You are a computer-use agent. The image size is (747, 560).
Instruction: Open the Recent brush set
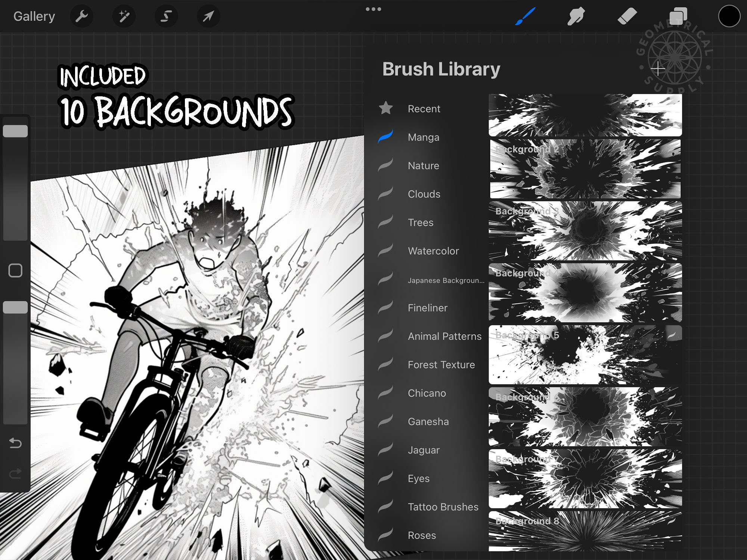pos(424,109)
